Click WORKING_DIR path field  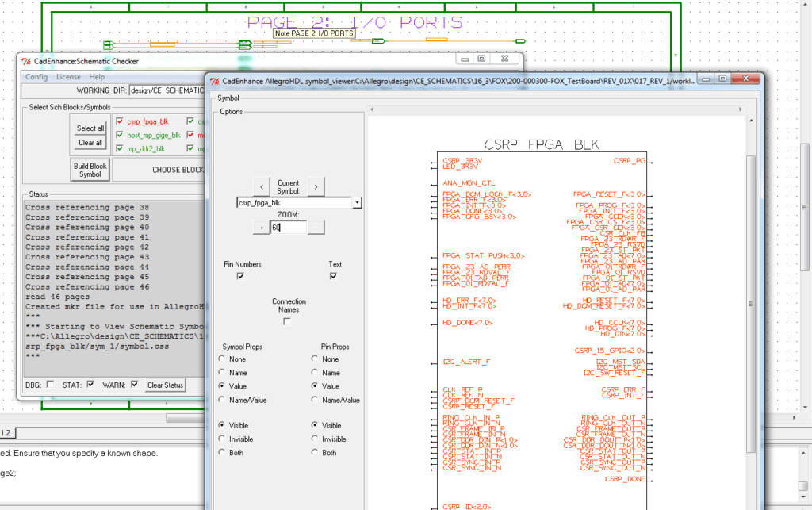pyautogui.click(x=167, y=90)
